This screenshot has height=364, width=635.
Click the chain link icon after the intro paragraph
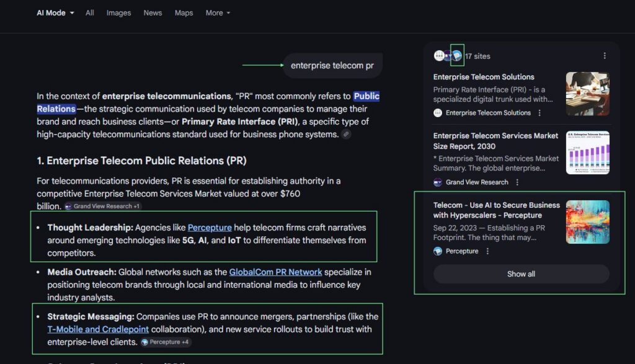(x=346, y=134)
